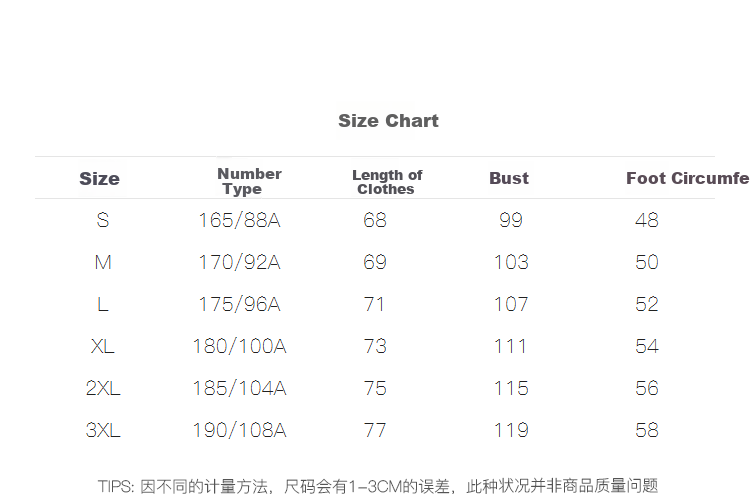Click clothes length value 73

tap(375, 346)
